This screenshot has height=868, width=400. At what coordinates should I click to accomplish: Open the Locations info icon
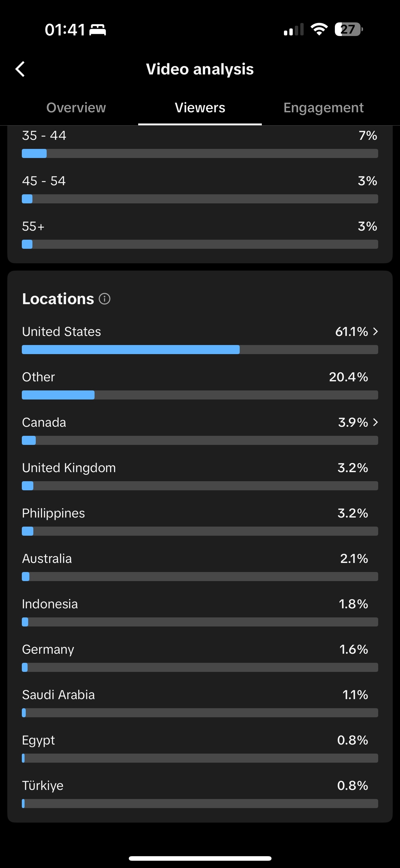(x=105, y=299)
